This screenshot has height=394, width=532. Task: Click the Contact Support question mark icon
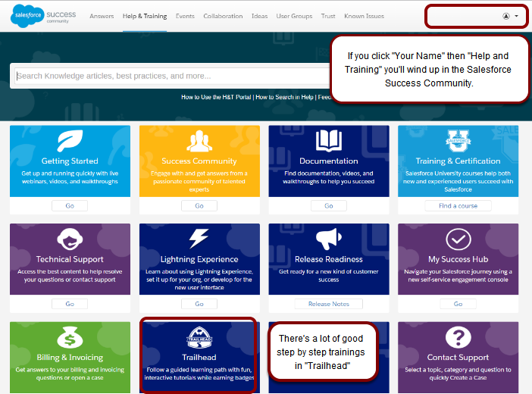point(458,337)
